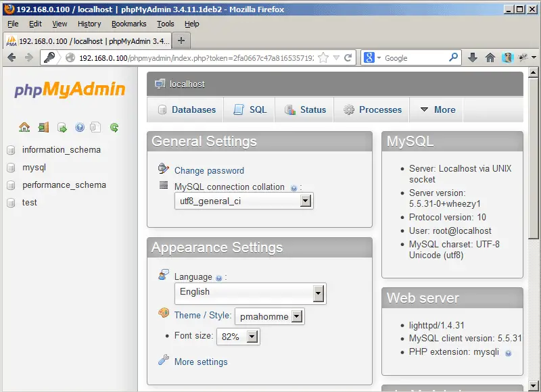Select the phpMyAdmin browser tab
Screen dimensions: 541x392
coord(87,41)
